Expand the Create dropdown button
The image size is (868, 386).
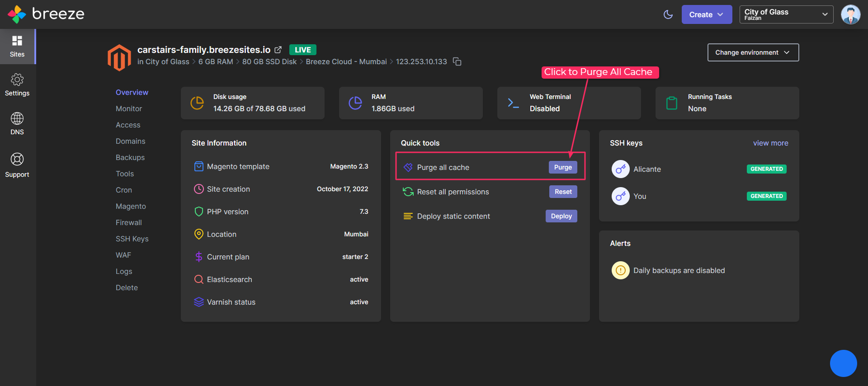tap(707, 14)
